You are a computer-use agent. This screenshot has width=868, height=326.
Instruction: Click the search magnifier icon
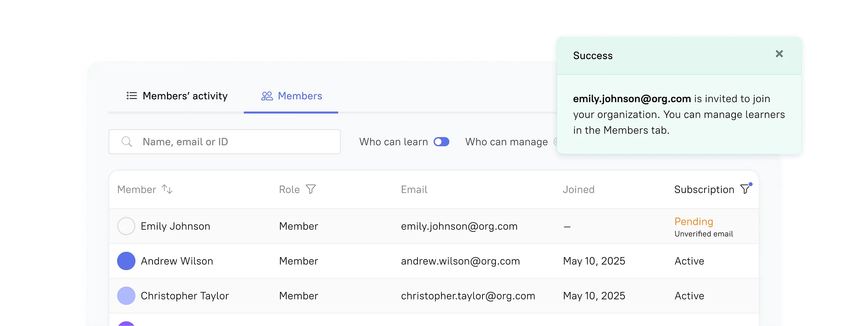127,142
